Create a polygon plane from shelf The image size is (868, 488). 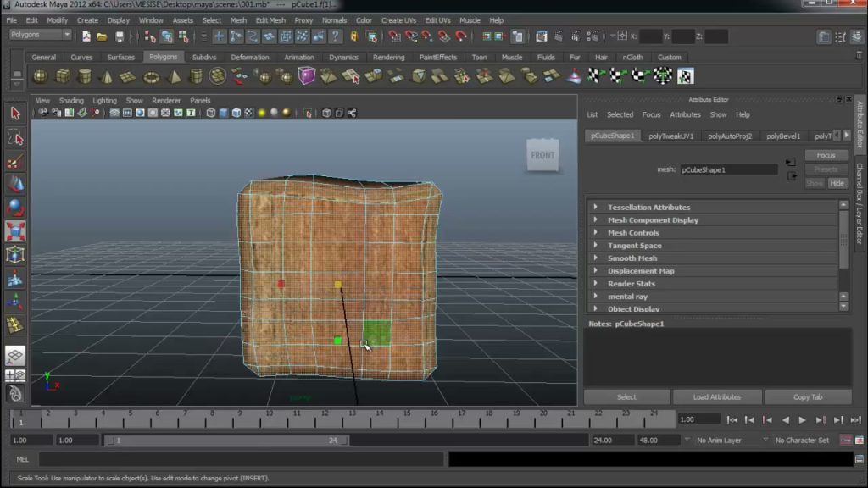[x=129, y=75]
